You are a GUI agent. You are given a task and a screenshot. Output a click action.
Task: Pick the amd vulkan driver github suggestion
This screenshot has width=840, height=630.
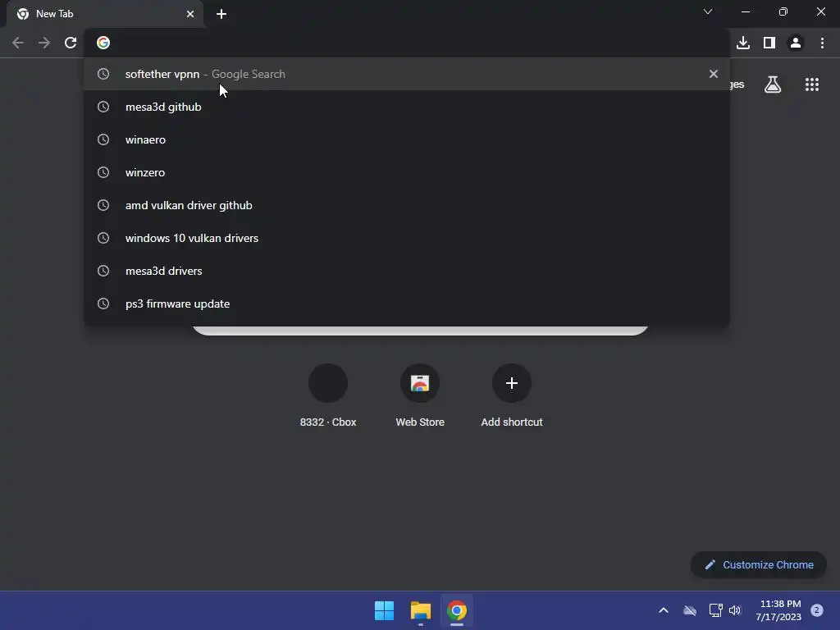[407, 205]
